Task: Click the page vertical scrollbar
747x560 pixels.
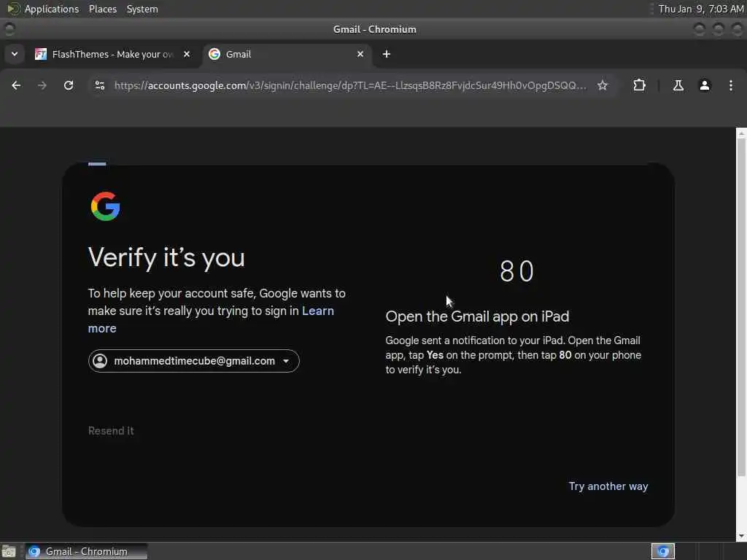Action: click(741, 307)
